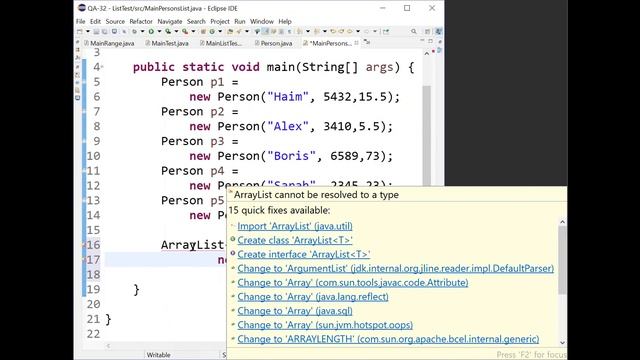Open the Source menu
This screenshot has width=640, height=360.
point(115,21)
